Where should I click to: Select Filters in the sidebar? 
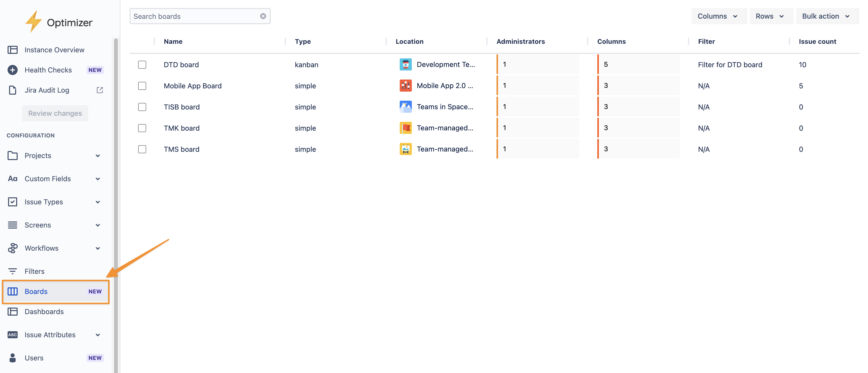(34, 271)
